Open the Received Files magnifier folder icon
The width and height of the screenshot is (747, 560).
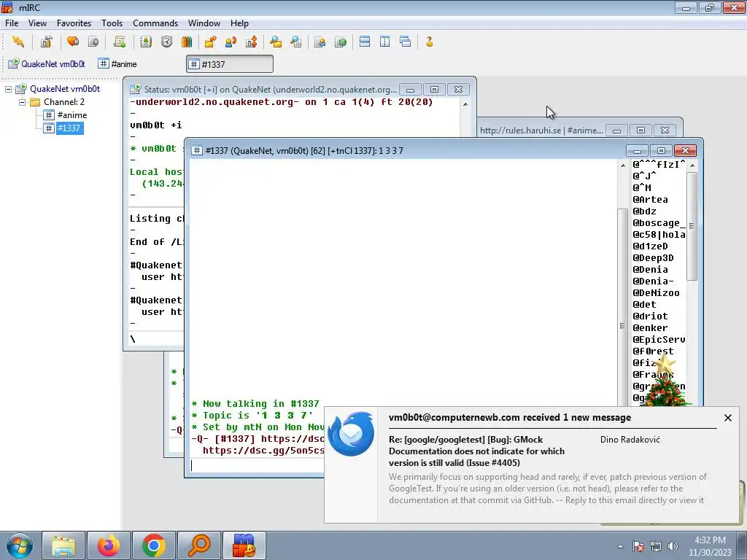[275, 42]
